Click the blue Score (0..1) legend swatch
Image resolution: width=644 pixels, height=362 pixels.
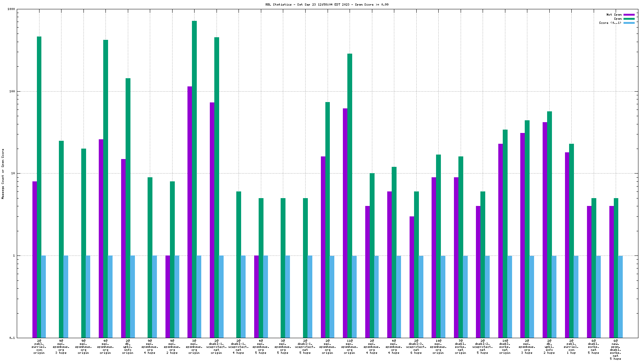pos(629,23)
